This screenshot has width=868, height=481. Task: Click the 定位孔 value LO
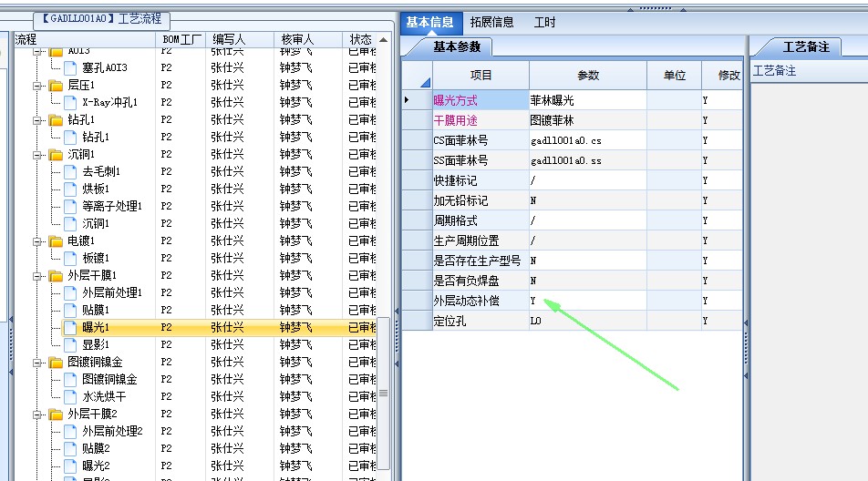(x=588, y=321)
